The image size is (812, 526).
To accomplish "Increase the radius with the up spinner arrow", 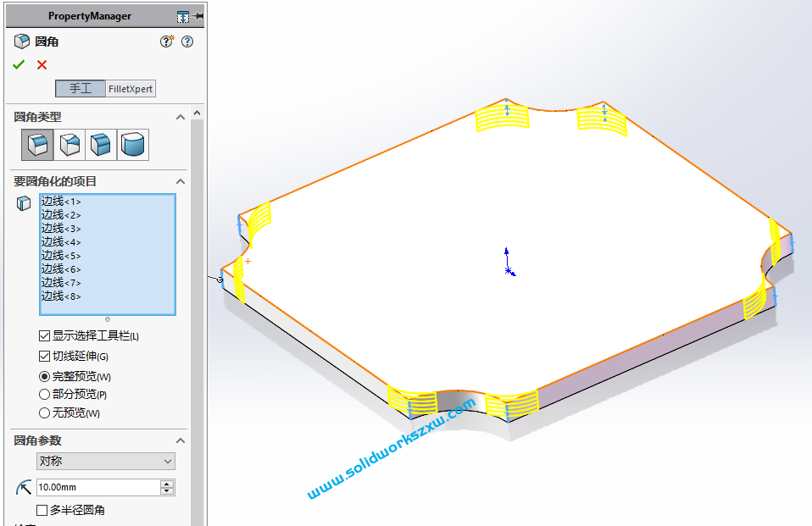I will coord(167,484).
